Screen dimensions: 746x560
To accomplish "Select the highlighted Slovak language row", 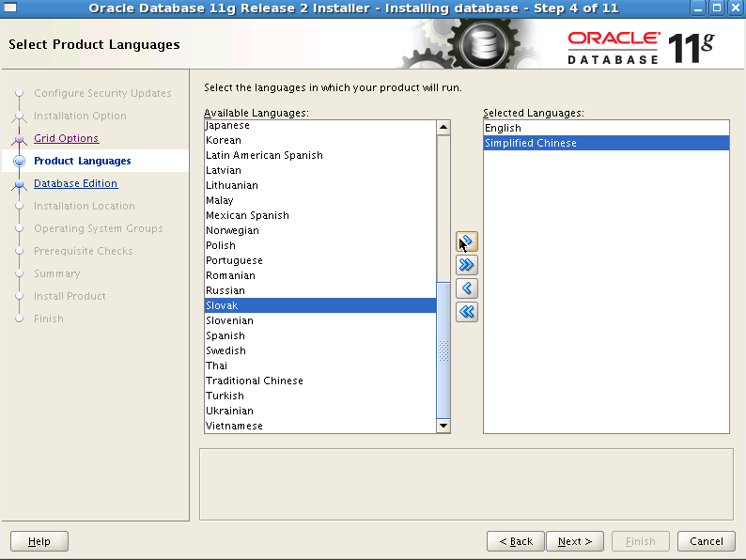I will [x=320, y=305].
